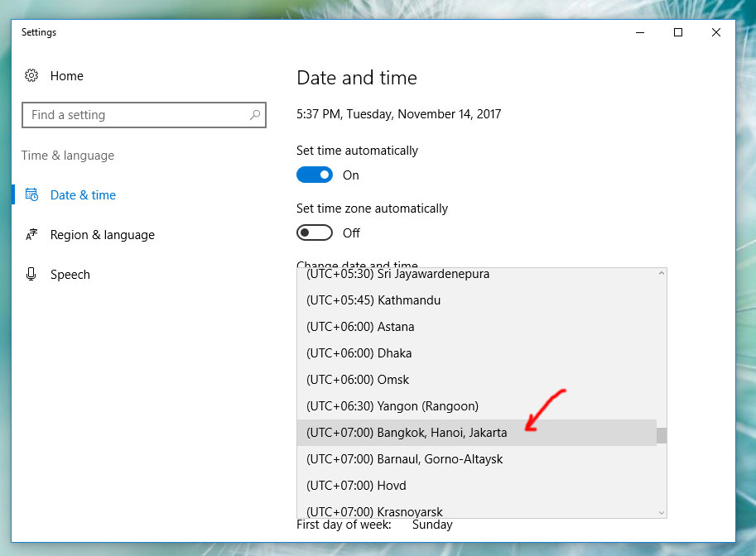This screenshot has height=556, width=756.
Task: Select Bangkok, Hanoi, Jakarta time zone
Action: click(406, 433)
